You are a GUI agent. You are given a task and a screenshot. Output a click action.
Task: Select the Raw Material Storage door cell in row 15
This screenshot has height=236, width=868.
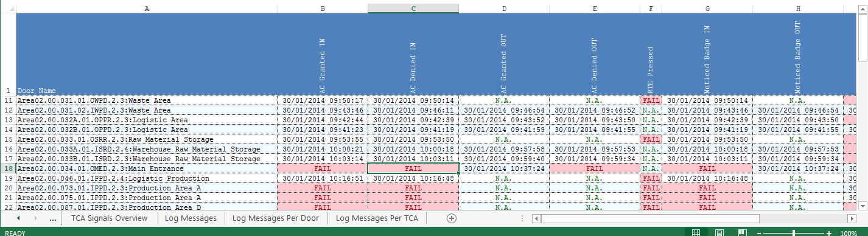(x=147, y=139)
